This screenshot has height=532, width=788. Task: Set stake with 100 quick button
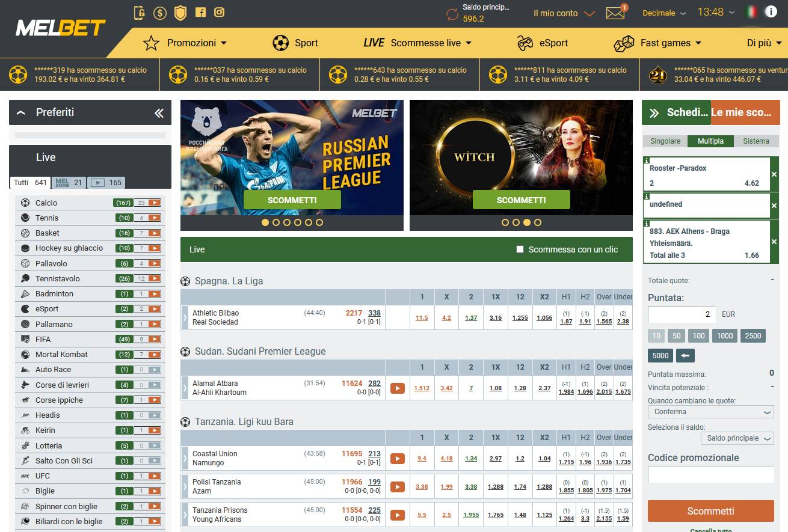click(x=698, y=336)
